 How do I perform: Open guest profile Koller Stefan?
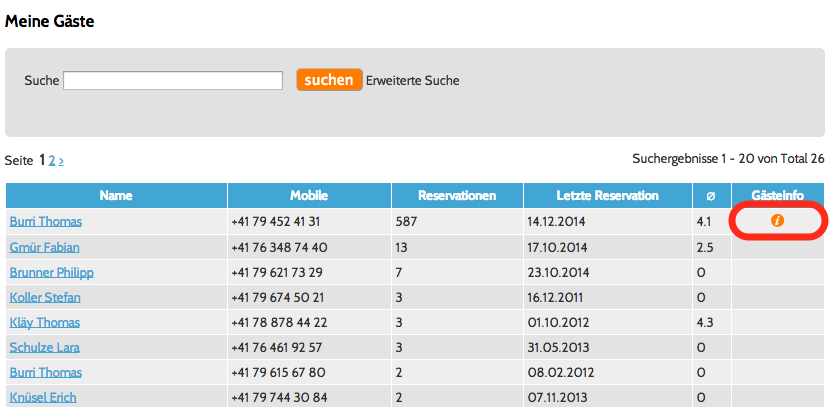[45, 297]
